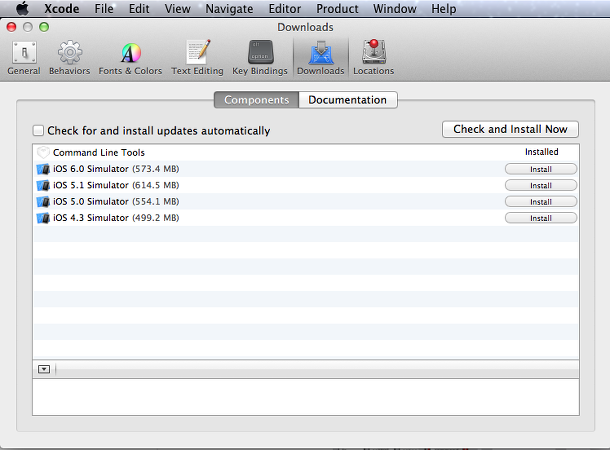Click the iOS 5.0 Simulator icon
This screenshot has width=610, height=450.
[x=43, y=201]
